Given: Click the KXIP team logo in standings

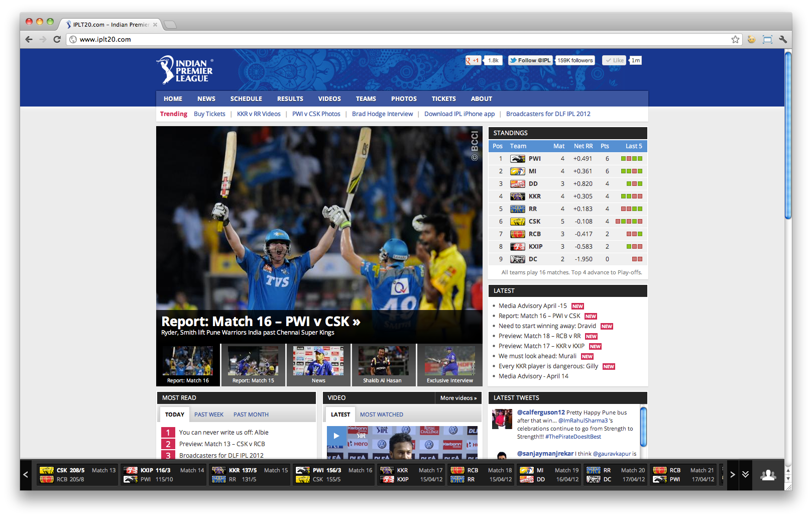Looking at the screenshot, I should coord(518,247).
